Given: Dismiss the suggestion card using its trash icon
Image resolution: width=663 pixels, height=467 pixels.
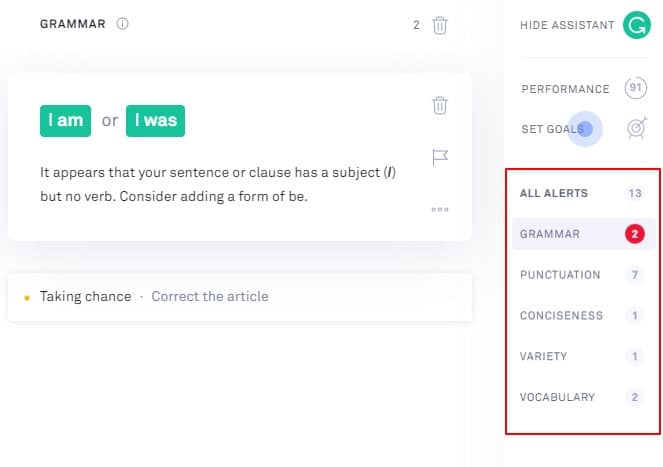Looking at the screenshot, I should pyautogui.click(x=440, y=105).
